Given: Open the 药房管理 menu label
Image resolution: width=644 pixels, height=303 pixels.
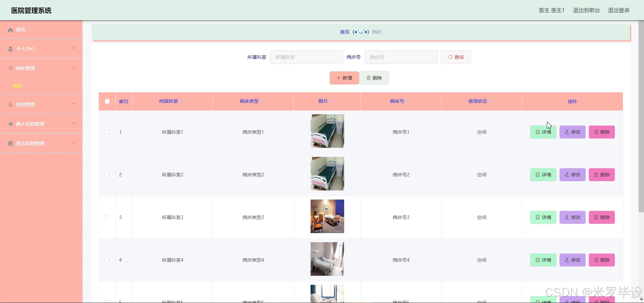Looking at the screenshot, I should pos(26,105).
